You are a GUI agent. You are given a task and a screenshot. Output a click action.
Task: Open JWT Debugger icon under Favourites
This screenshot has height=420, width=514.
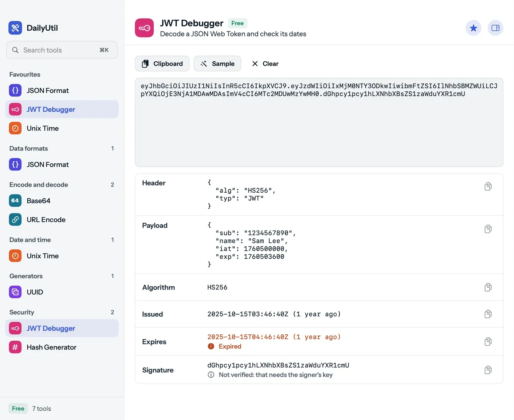(x=15, y=109)
